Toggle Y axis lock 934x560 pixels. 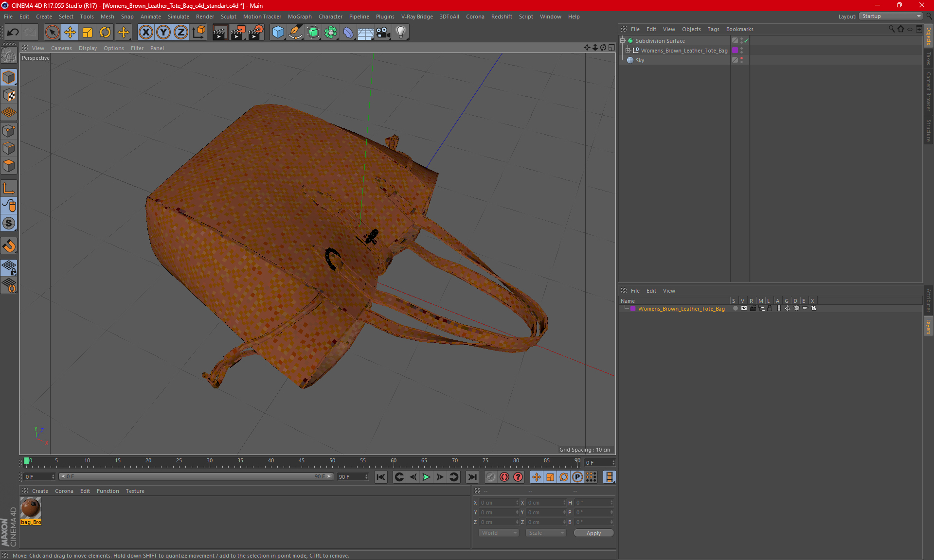163,33
